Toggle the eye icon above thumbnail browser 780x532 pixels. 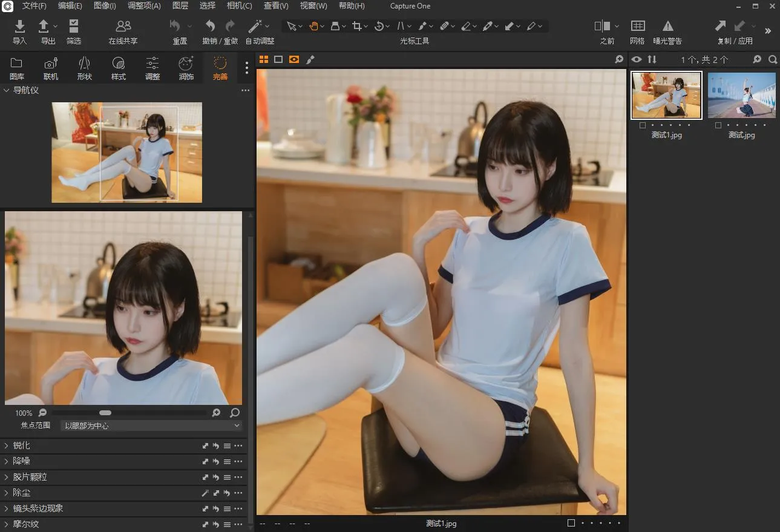tap(636, 59)
